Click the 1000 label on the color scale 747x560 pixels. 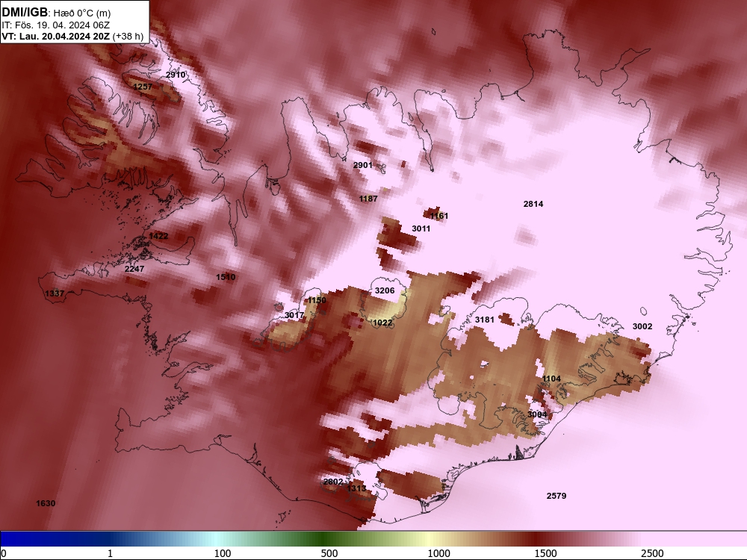pyautogui.click(x=438, y=553)
